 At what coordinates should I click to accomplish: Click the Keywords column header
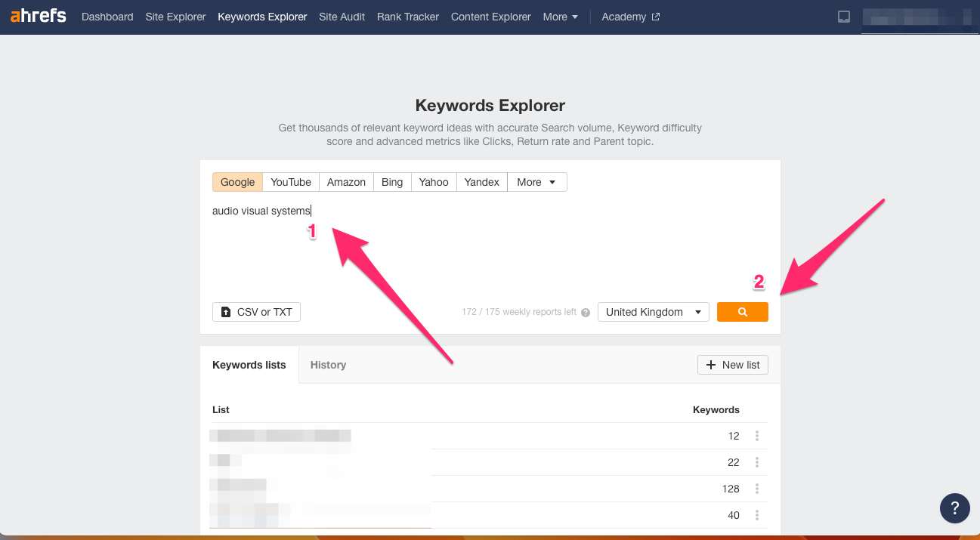click(716, 409)
